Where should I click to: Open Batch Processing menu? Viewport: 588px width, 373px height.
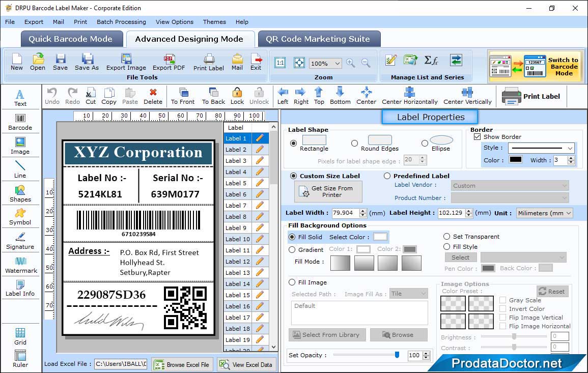coord(121,22)
